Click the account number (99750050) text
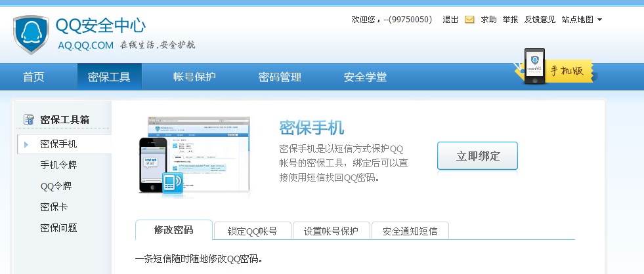The height and width of the screenshot is (274, 644). (410, 19)
